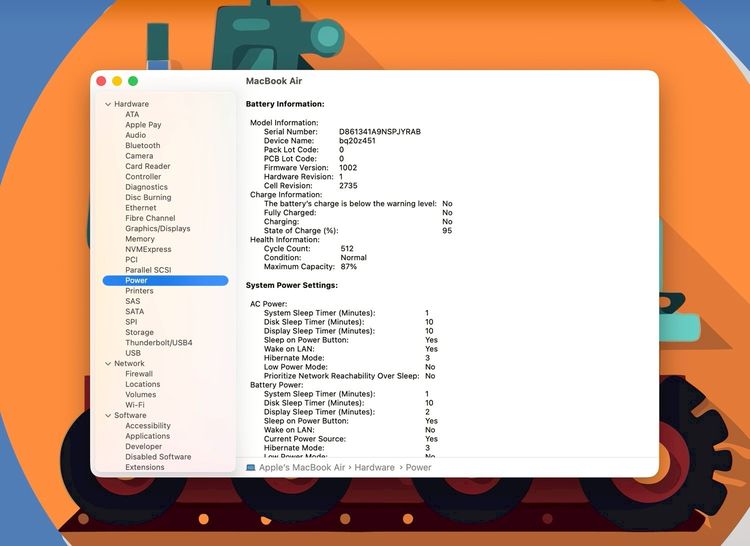
Task: Choose Firewall under the Network section
Action: (x=139, y=374)
